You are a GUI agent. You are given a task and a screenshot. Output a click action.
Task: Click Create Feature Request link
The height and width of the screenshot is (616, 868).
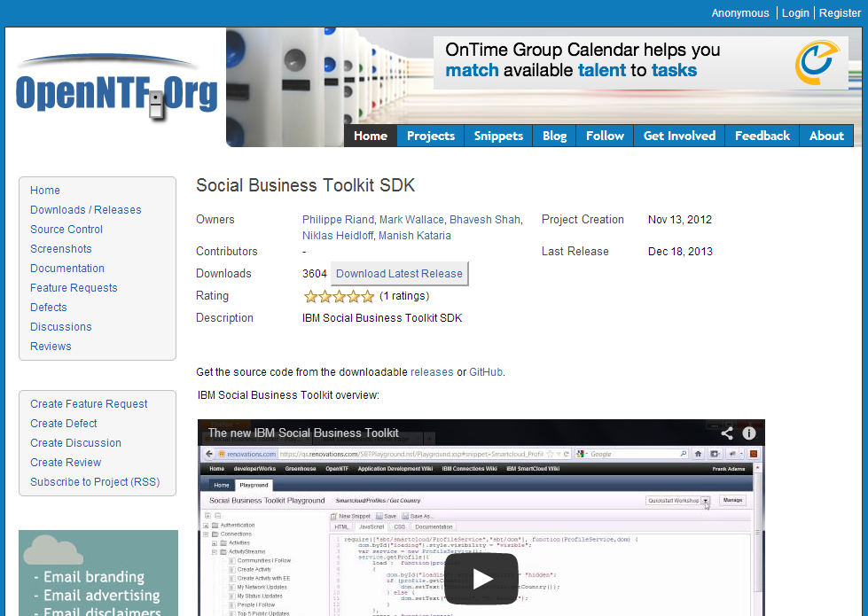89,404
